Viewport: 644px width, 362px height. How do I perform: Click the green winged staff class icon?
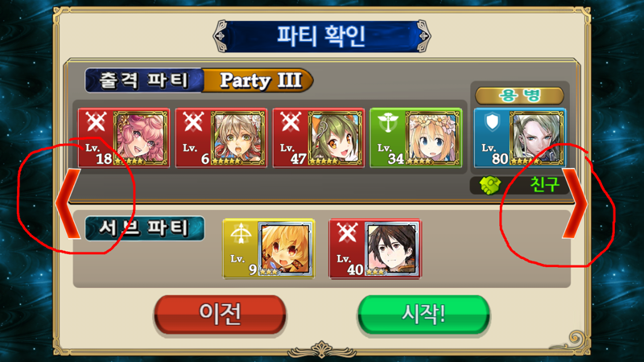388,122
